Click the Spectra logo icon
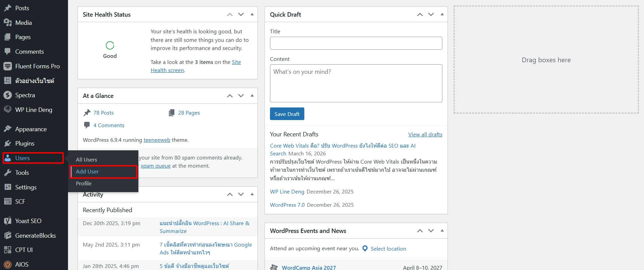The image size is (644, 270). coord(7,95)
